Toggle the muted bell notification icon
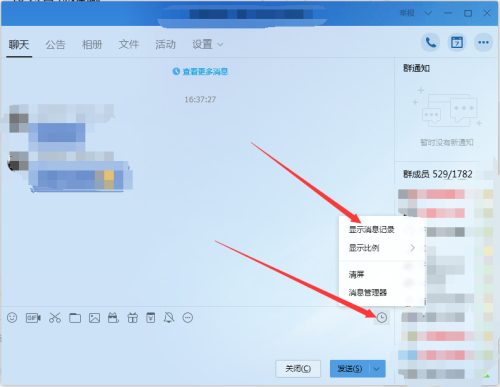The height and width of the screenshot is (387, 500). point(169,318)
